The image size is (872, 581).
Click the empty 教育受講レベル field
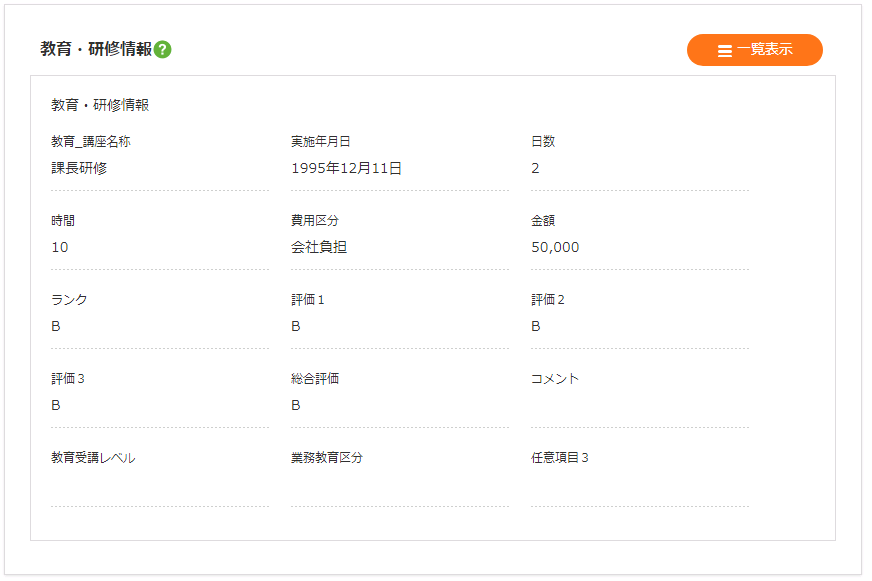coord(160,486)
